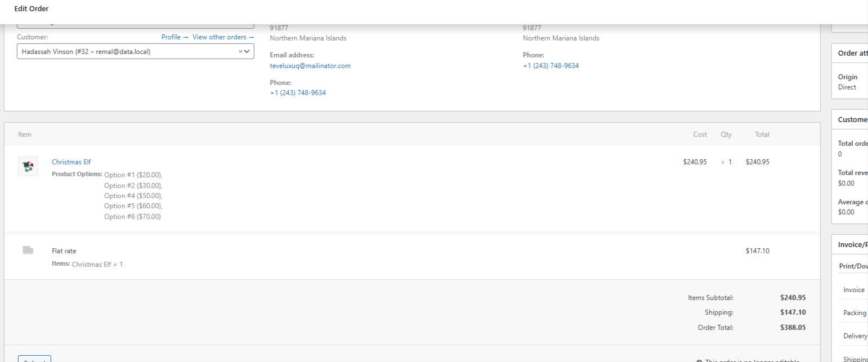
Task: Click the Order Total $388.05 value
Action: coord(793,327)
